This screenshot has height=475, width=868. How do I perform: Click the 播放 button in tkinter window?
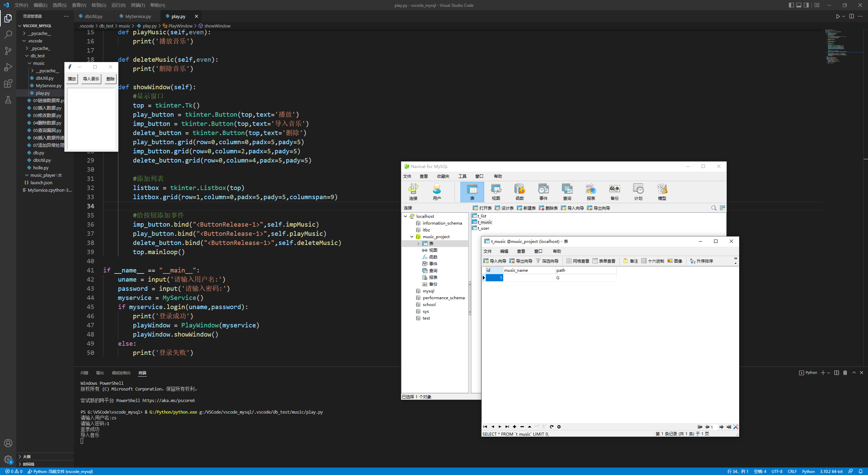(72, 79)
